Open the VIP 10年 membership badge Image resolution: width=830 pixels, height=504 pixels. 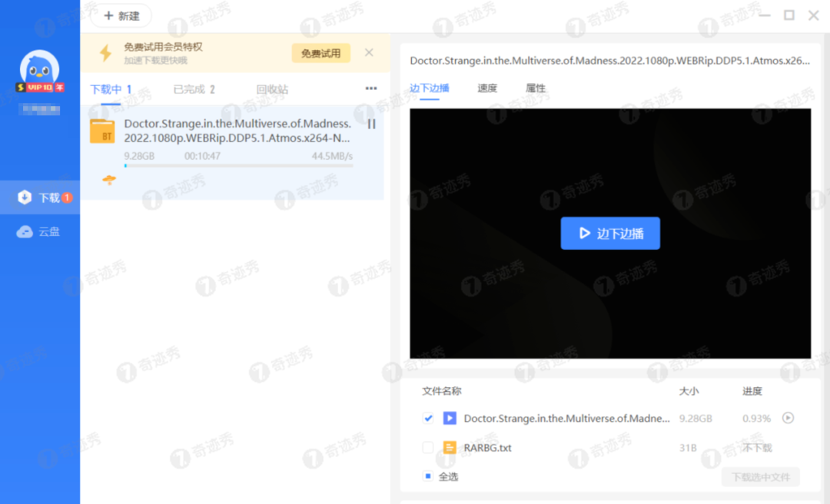tap(40, 88)
